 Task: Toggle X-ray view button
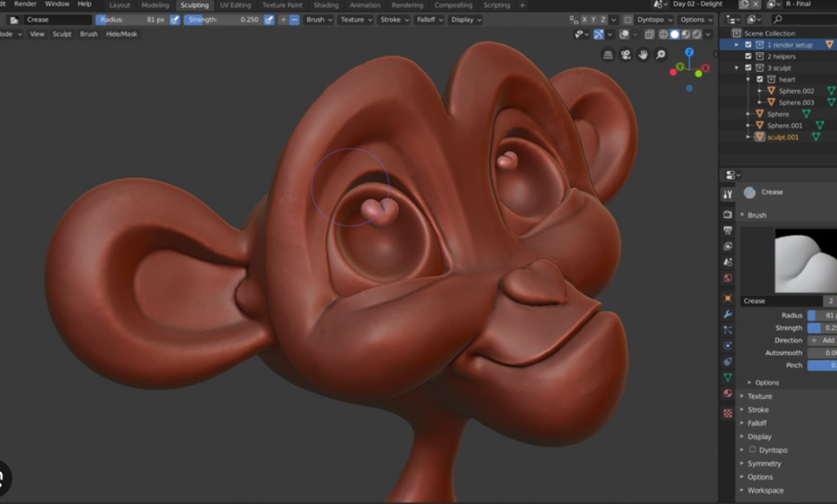click(x=649, y=34)
